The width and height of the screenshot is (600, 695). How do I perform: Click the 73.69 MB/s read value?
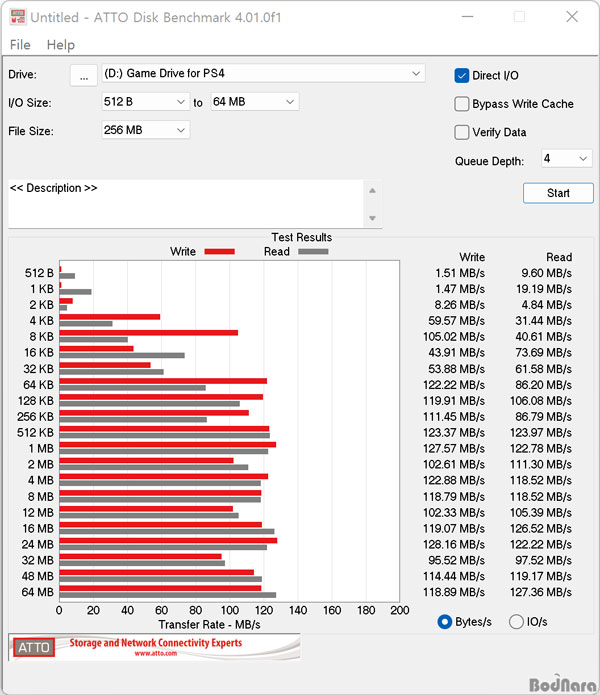click(543, 353)
